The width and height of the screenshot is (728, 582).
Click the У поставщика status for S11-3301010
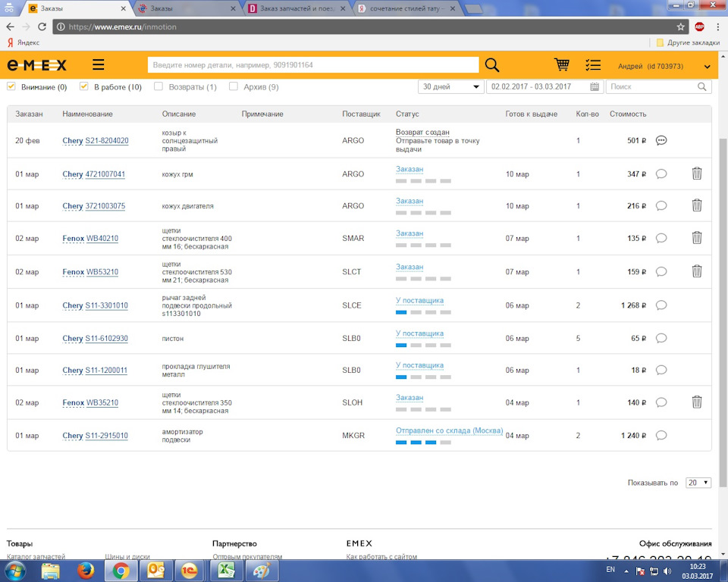coord(419,300)
